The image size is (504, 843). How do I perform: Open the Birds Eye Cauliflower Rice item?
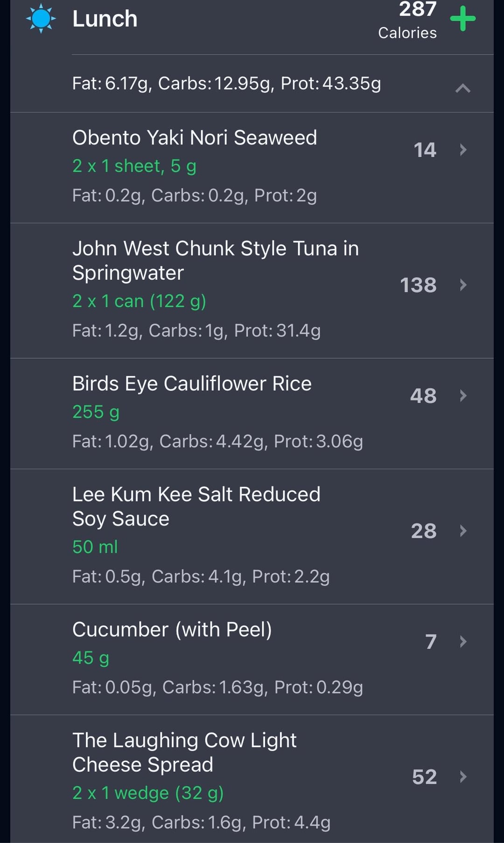[252, 414]
